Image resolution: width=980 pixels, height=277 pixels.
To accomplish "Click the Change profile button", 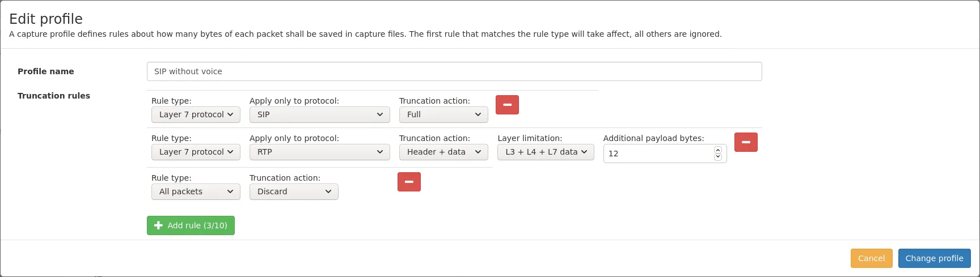I will (x=934, y=258).
